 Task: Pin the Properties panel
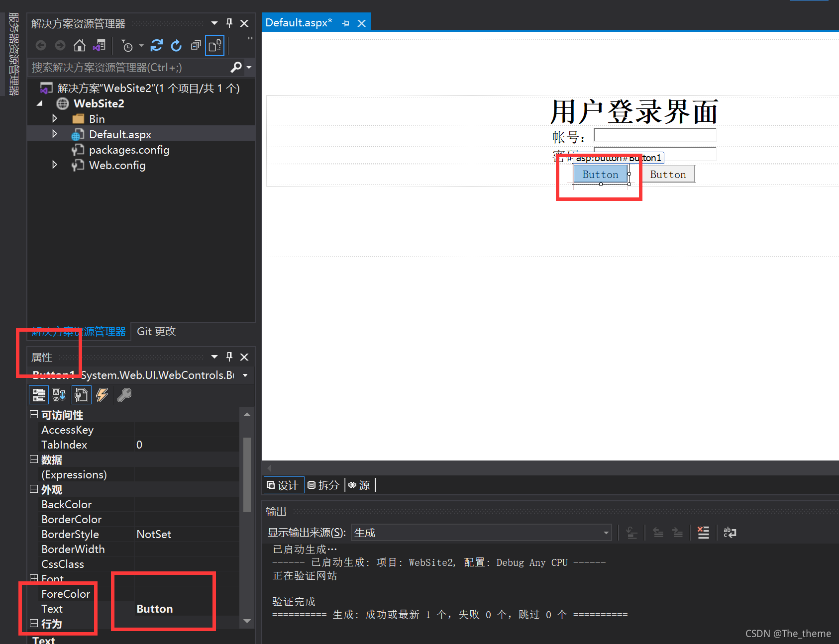pyautogui.click(x=229, y=357)
